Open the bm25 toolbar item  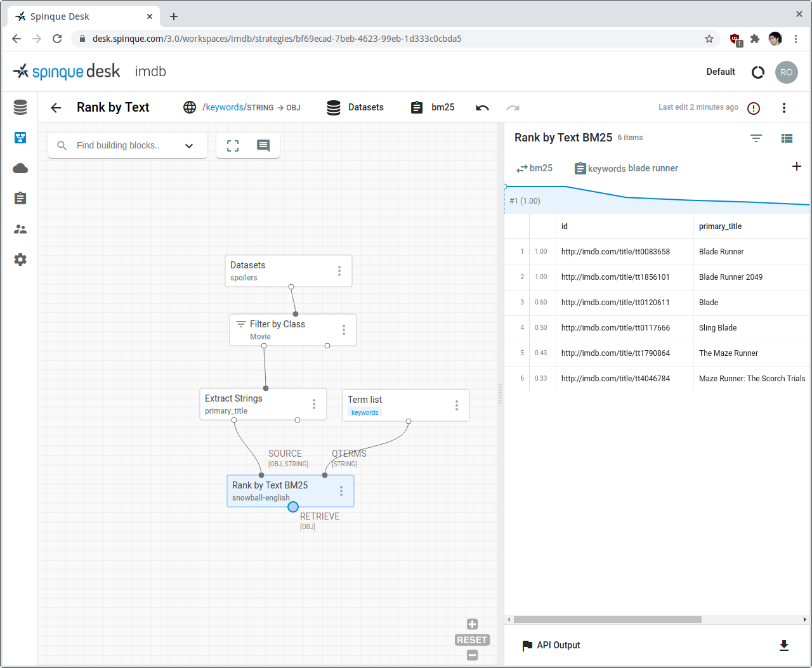[433, 108]
